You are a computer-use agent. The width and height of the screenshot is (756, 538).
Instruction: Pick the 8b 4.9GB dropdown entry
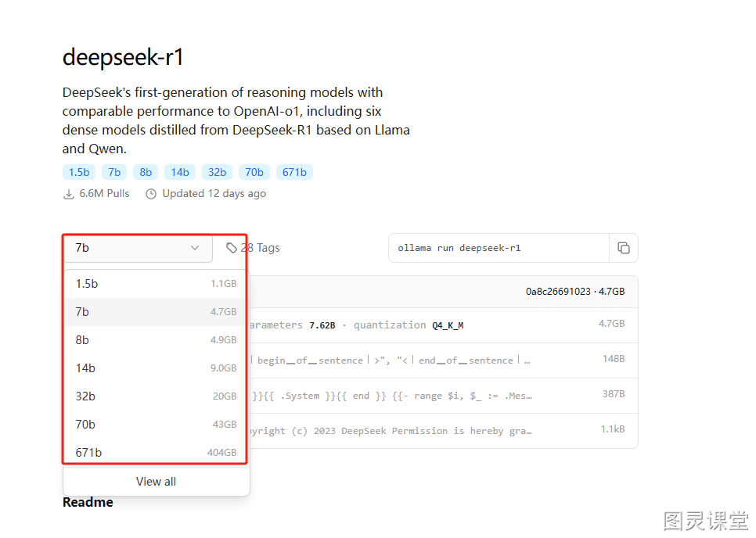click(157, 340)
